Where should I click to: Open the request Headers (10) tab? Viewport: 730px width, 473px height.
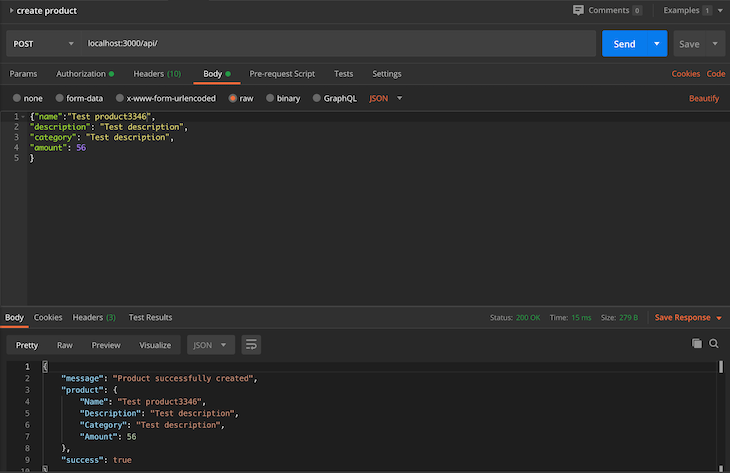click(157, 74)
